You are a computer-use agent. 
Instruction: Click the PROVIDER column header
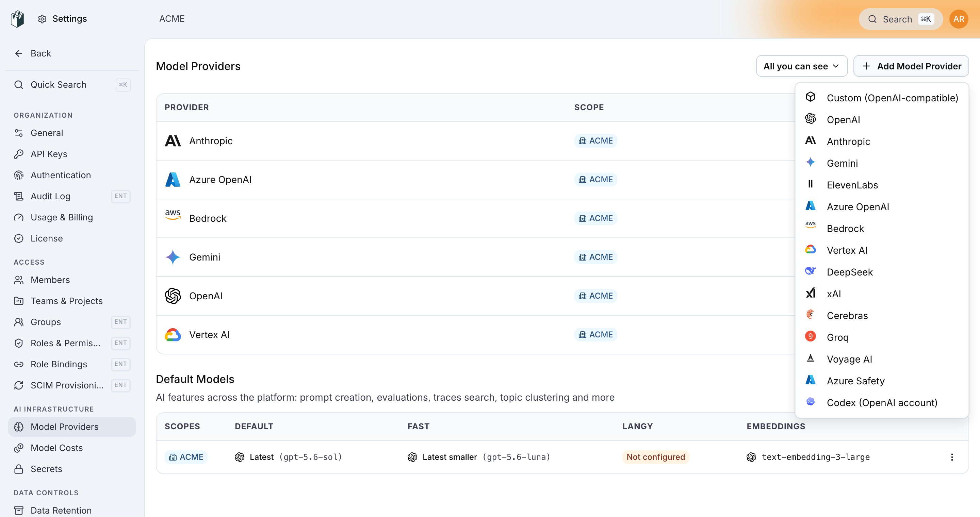pyautogui.click(x=187, y=107)
